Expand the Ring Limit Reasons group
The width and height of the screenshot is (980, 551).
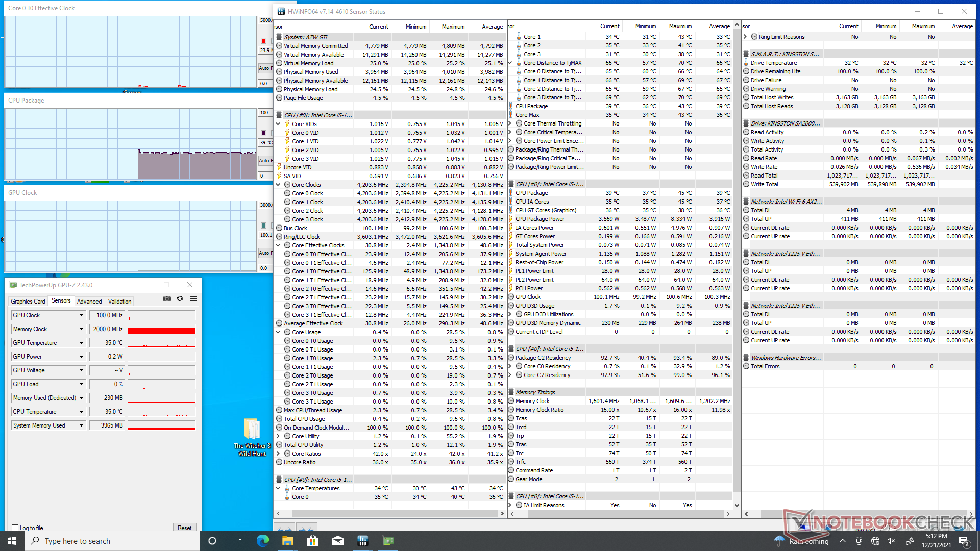745,37
